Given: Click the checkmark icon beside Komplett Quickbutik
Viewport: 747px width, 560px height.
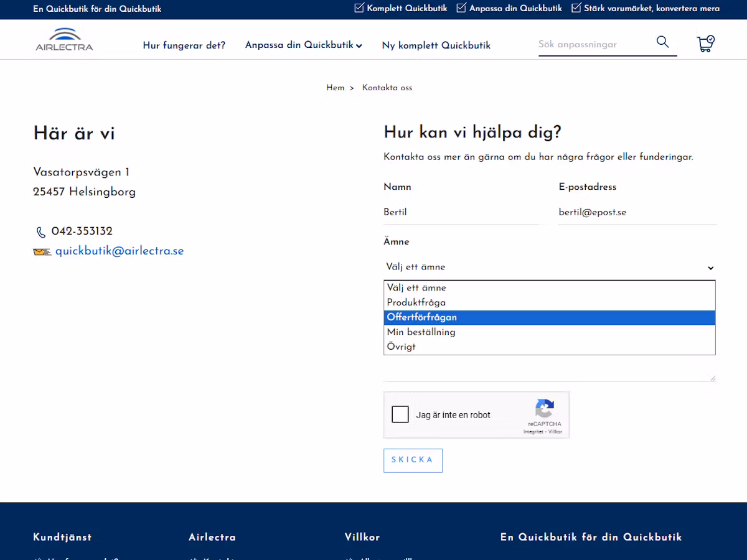Looking at the screenshot, I should coord(359,8).
